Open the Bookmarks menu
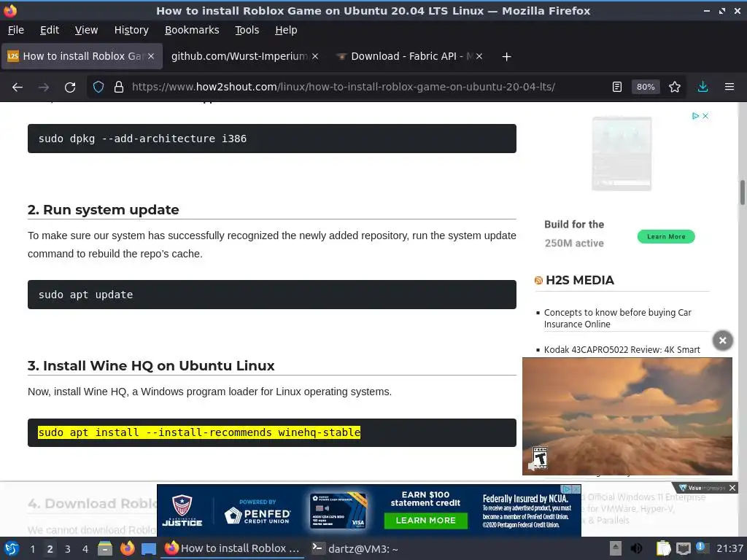The height and width of the screenshot is (560, 747). pos(192,30)
